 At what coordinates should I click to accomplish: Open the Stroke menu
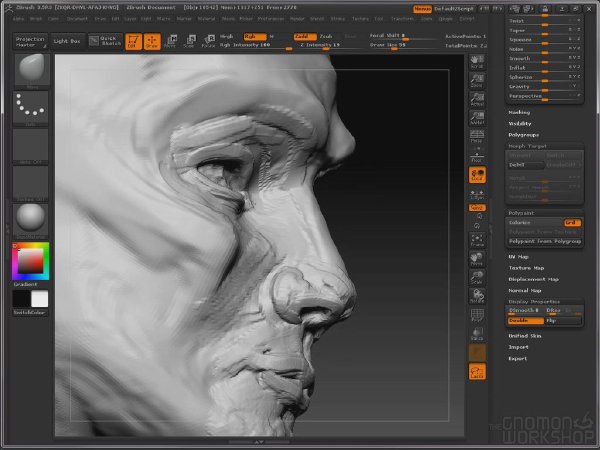point(338,18)
